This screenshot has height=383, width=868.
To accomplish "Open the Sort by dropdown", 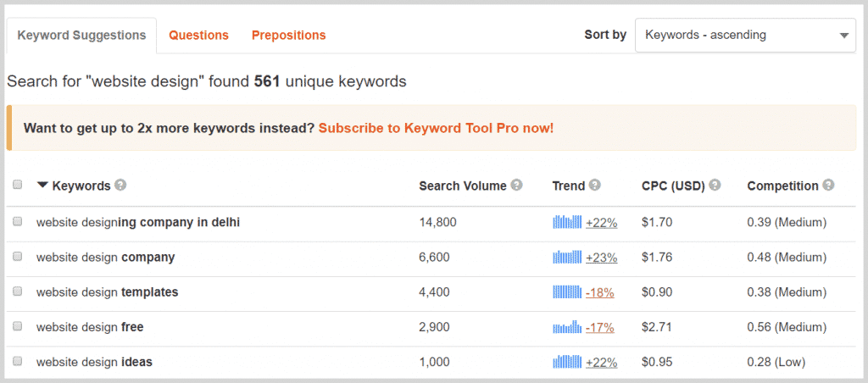I will click(746, 36).
